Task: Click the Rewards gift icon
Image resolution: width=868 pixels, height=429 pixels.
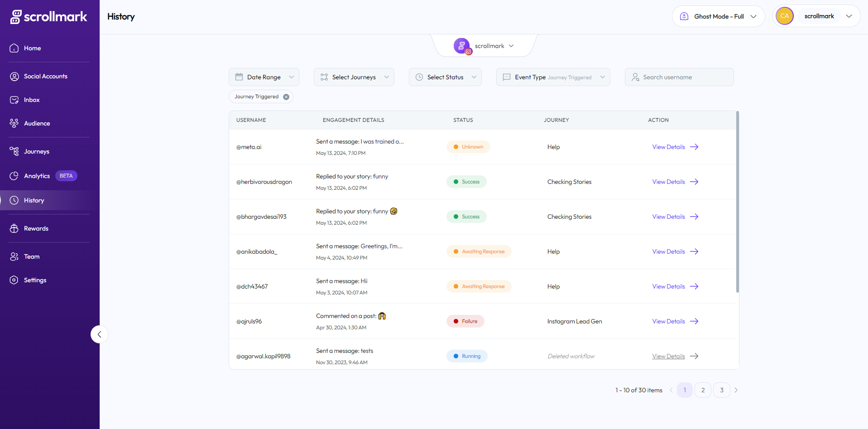Action: (14, 228)
